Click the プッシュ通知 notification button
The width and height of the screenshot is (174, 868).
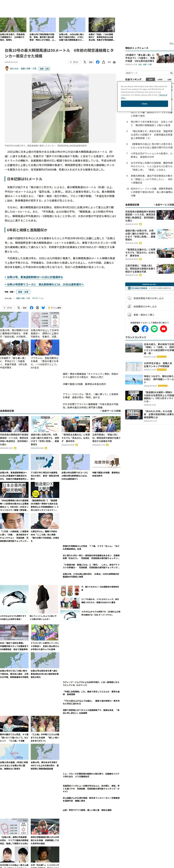click(x=54, y=308)
